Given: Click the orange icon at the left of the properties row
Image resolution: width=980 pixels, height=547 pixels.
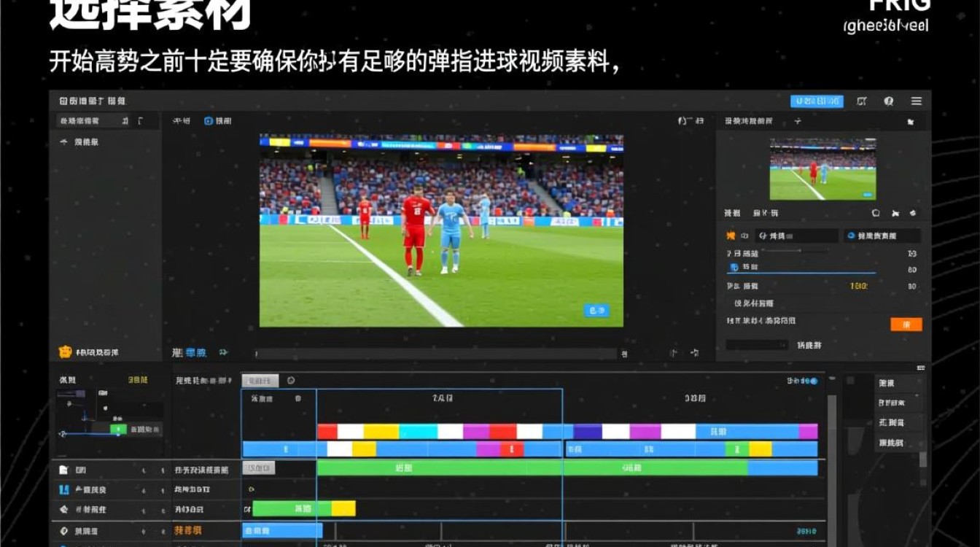Looking at the screenshot, I should tap(731, 236).
